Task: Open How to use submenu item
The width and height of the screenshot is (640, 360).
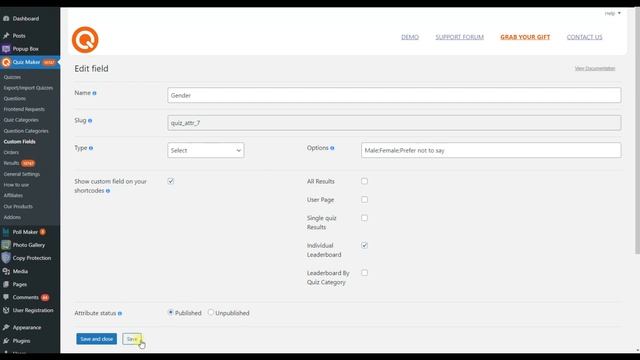Action: tap(16, 185)
